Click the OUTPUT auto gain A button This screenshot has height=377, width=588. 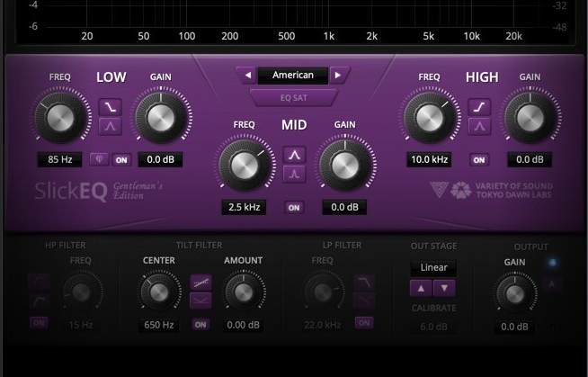pos(552,284)
